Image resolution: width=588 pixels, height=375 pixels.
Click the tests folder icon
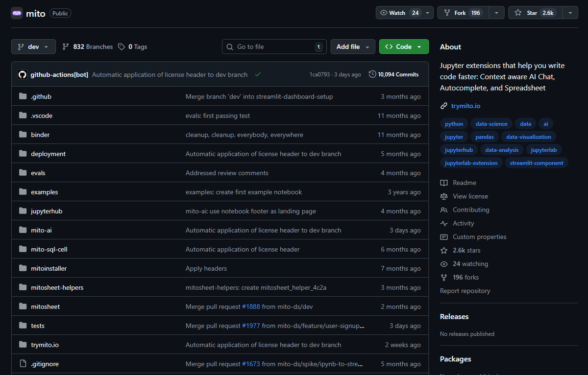pyautogui.click(x=23, y=326)
